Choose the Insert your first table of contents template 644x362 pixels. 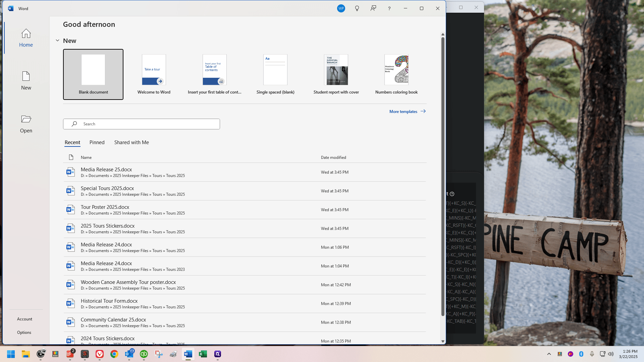coord(215,74)
